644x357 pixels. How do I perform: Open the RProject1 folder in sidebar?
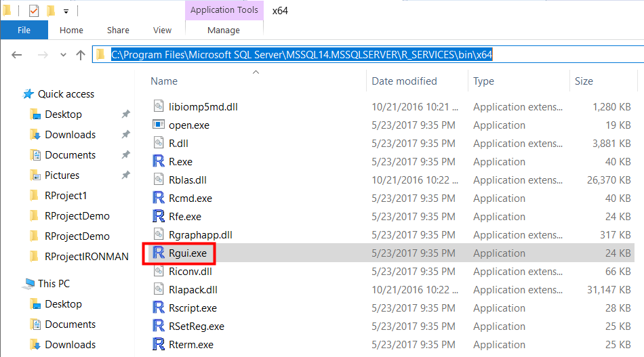point(66,195)
